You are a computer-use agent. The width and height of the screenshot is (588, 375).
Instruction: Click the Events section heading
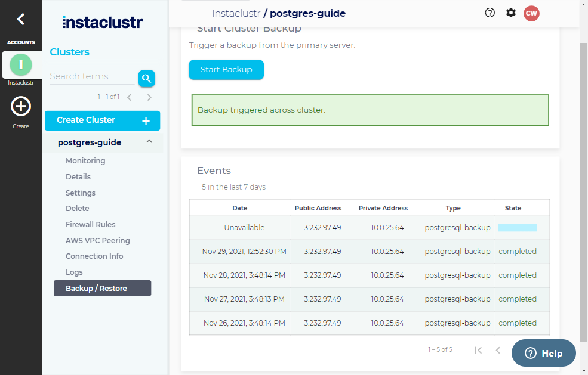(x=214, y=171)
